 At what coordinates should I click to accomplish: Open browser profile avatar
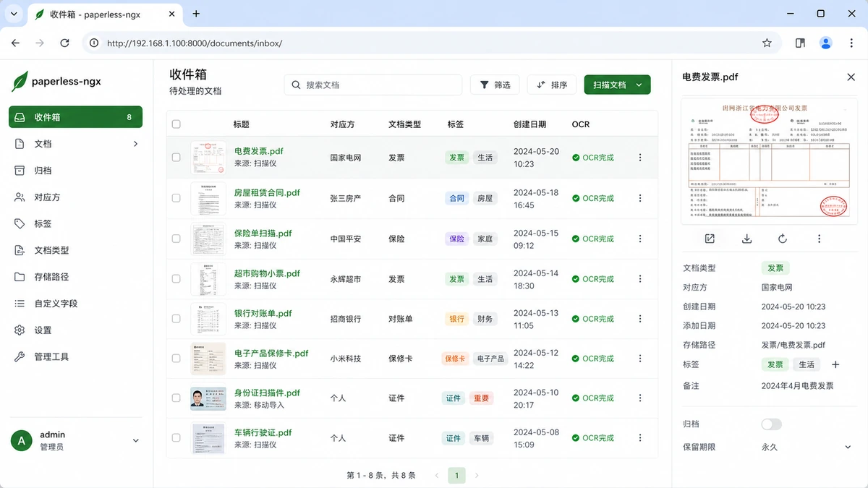826,43
